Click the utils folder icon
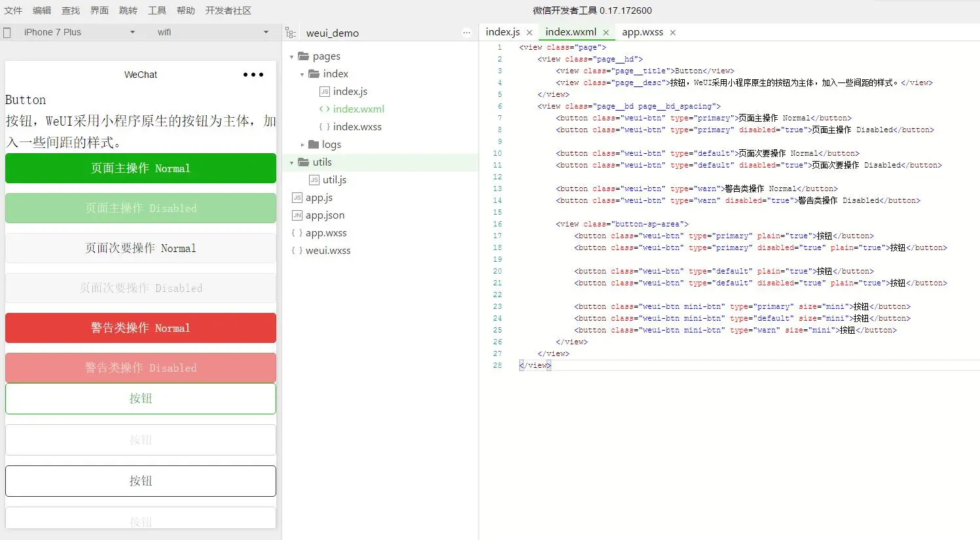The width and height of the screenshot is (980, 540). click(x=304, y=162)
